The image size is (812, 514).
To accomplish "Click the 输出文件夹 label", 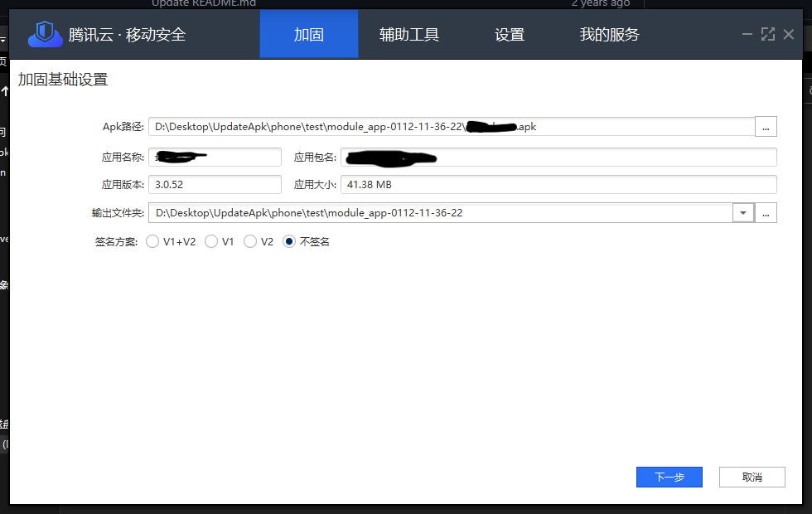I will 118,213.
